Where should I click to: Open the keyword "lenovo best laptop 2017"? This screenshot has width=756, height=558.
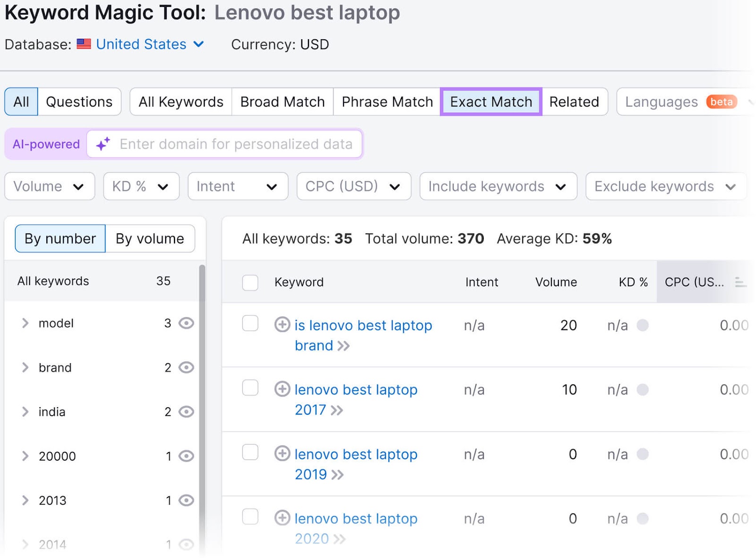[x=356, y=389]
